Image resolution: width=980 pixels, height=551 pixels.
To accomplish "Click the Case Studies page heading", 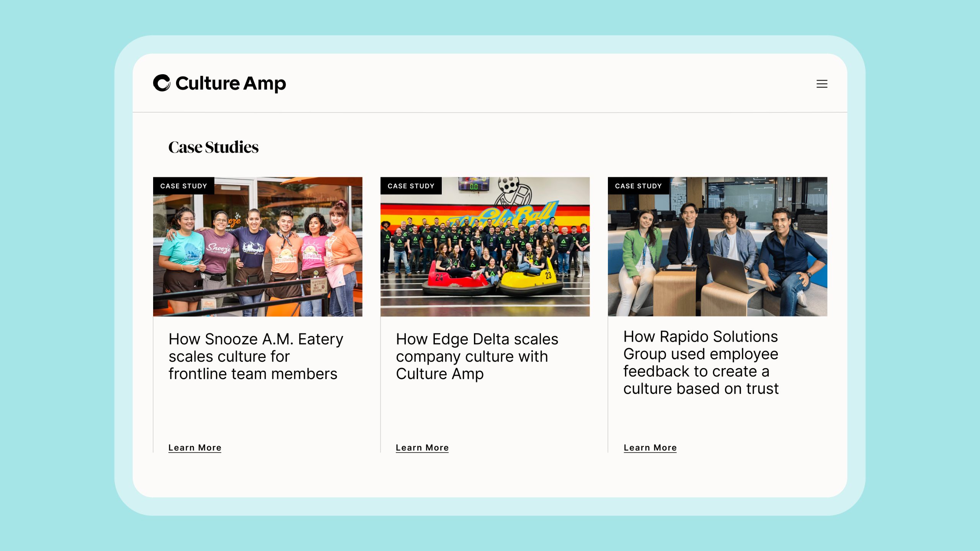I will (213, 147).
